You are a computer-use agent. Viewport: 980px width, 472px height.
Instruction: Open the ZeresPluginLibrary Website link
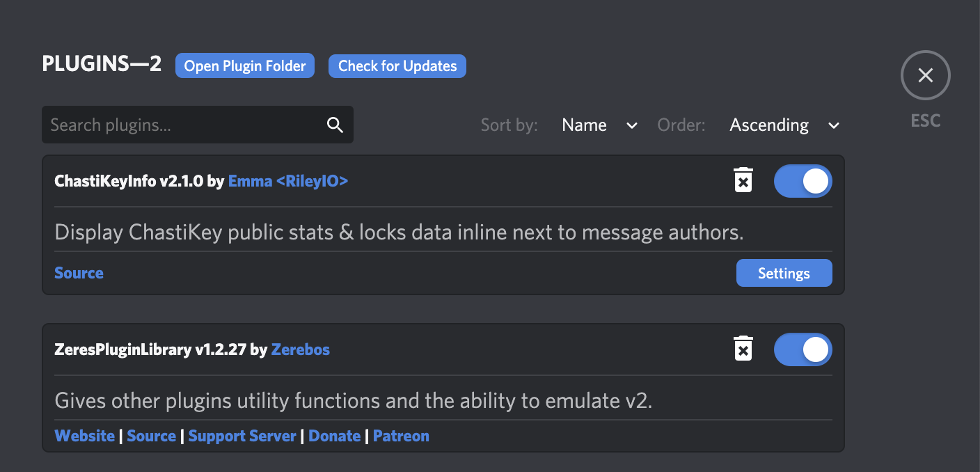84,436
